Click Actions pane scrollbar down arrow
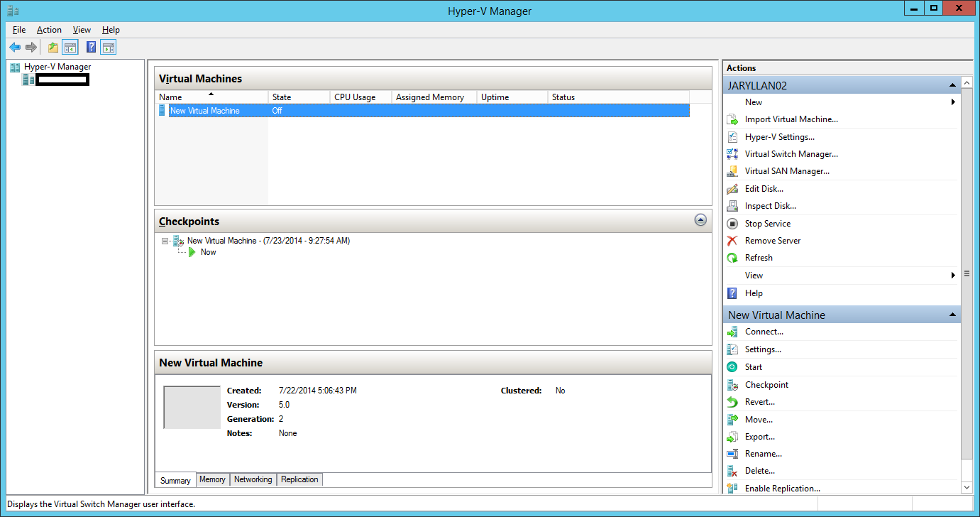The width and height of the screenshot is (980, 517). tap(967, 487)
